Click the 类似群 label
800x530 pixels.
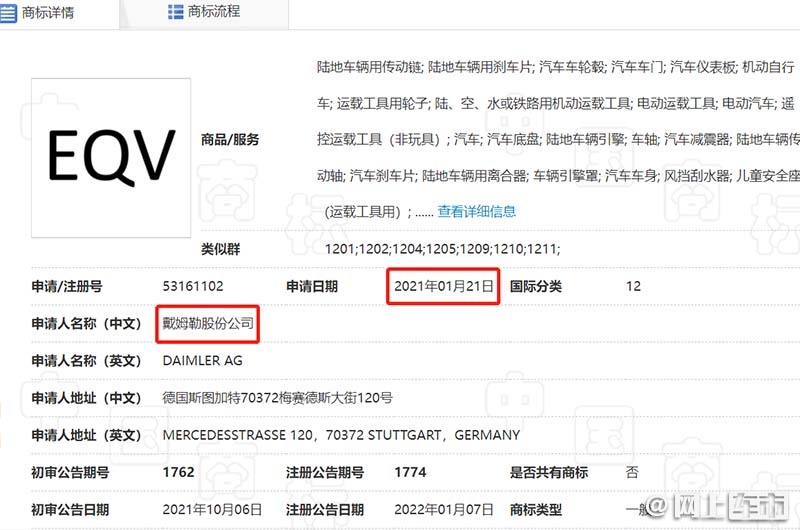click(x=220, y=249)
